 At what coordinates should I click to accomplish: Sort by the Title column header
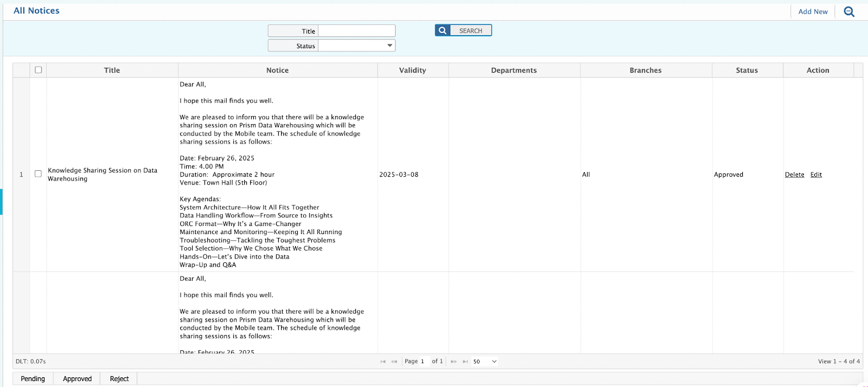pos(112,70)
